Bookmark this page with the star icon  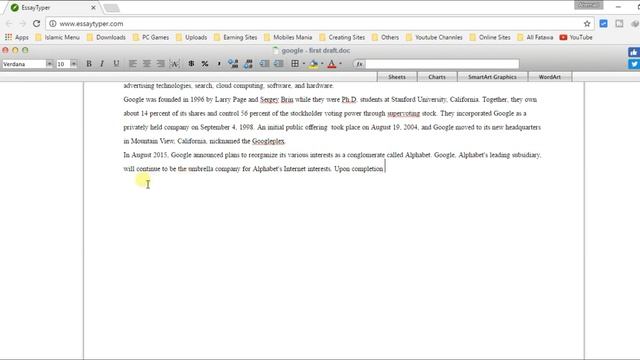click(x=587, y=24)
